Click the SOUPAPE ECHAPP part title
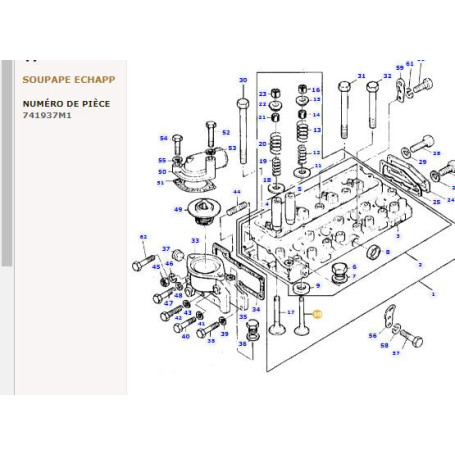The height and width of the screenshot is (455, 455). click(69, 80)
